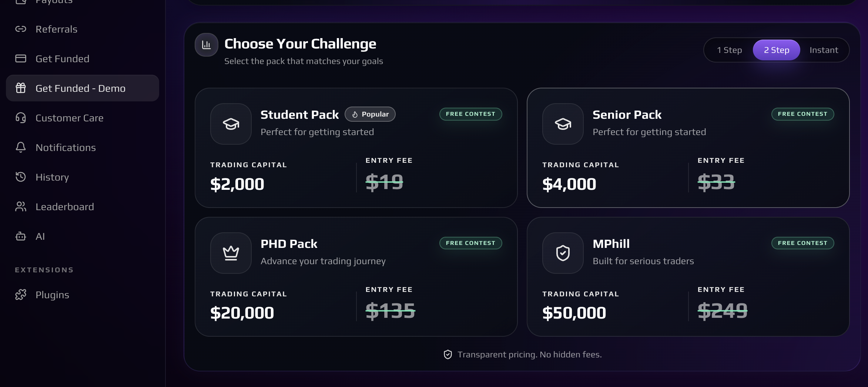Select the Student Pack card title

point(299,115)
